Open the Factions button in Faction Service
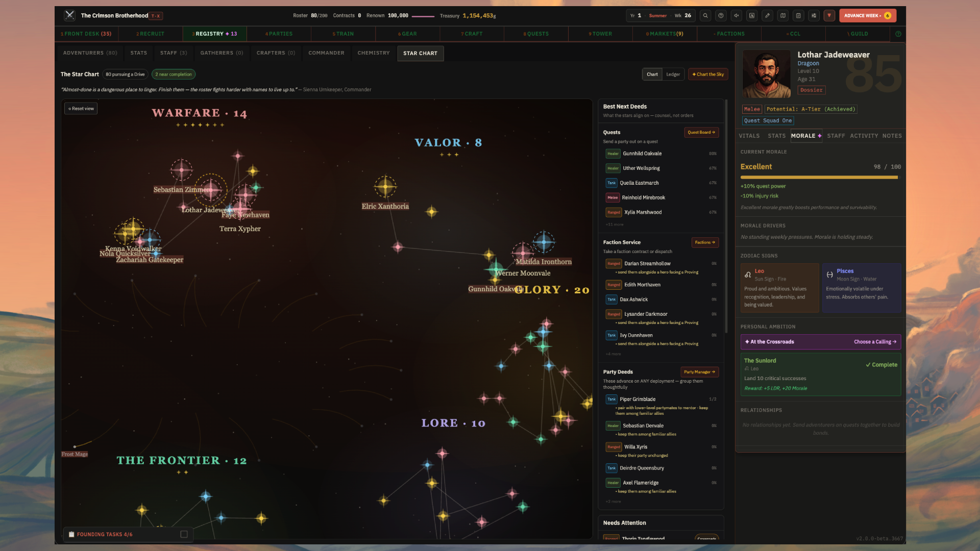Viewport: 980px width, 551px height. pos(705,242)
